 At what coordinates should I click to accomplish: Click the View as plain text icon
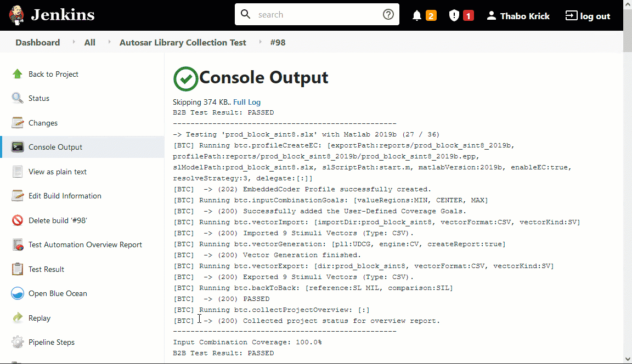(x=17, y=171)
